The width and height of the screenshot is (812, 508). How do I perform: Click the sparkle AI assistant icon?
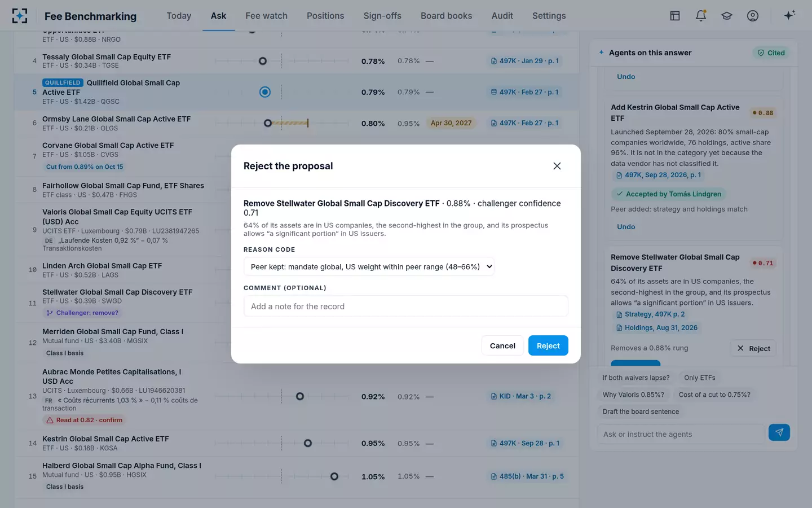[x=789, y=15]
